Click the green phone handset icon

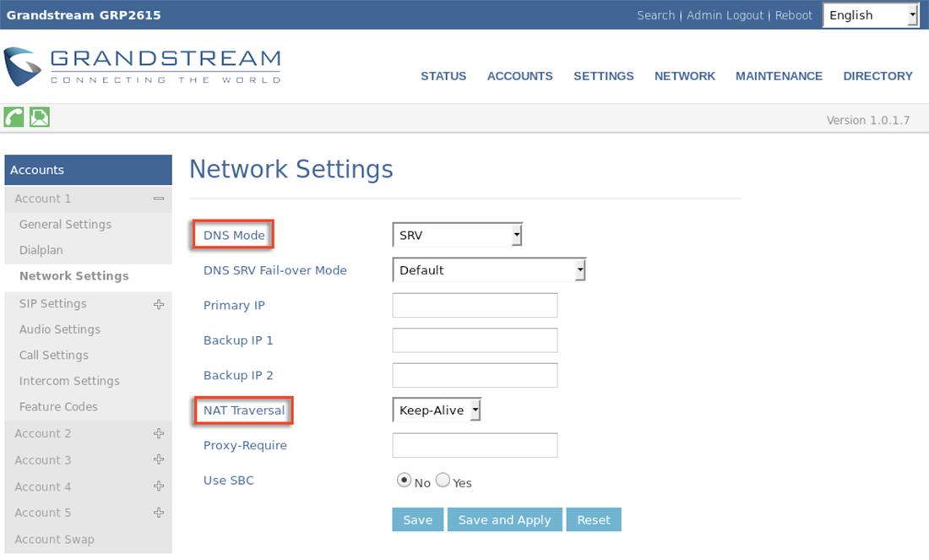click(14, 117)
